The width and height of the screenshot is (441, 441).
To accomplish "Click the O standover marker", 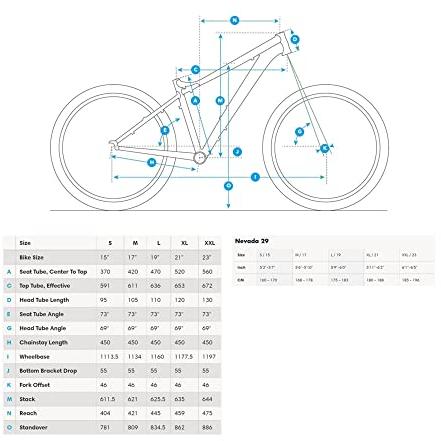I will pyautogui.click(x=228, y=186).
